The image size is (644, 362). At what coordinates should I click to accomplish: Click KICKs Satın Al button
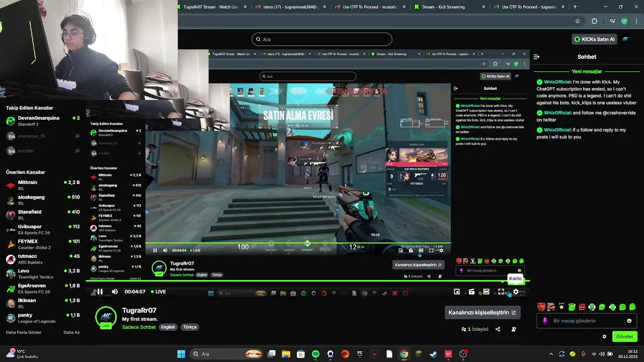[x=595, y=39]
